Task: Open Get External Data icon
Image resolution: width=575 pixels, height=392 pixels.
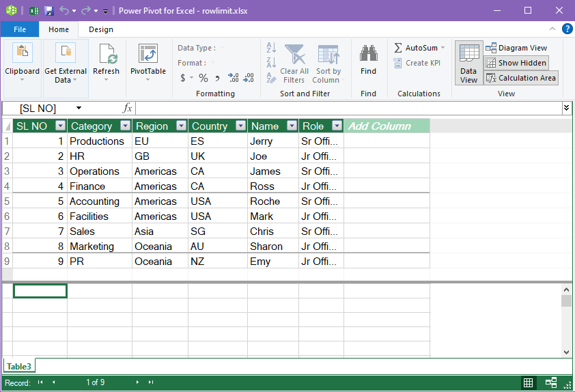Action: (x=66, y=52)
